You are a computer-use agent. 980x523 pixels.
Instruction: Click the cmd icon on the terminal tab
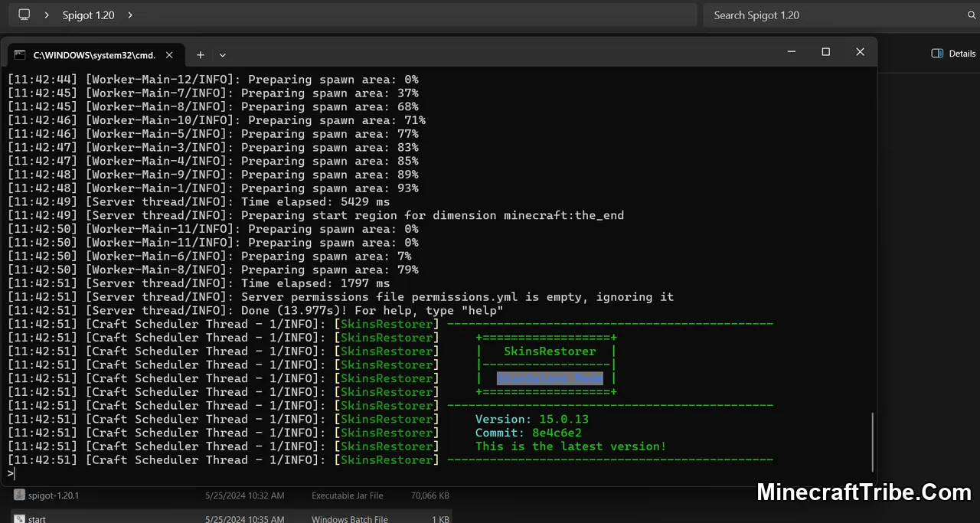coord(20,55)
